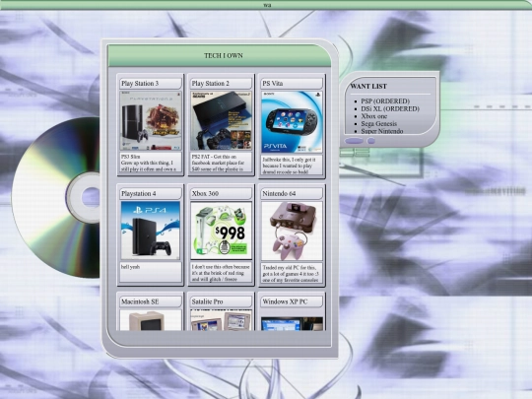532x399 pixels.
Task: Click 'Sega Genesis' in the want list
Action: pos(378,123)
